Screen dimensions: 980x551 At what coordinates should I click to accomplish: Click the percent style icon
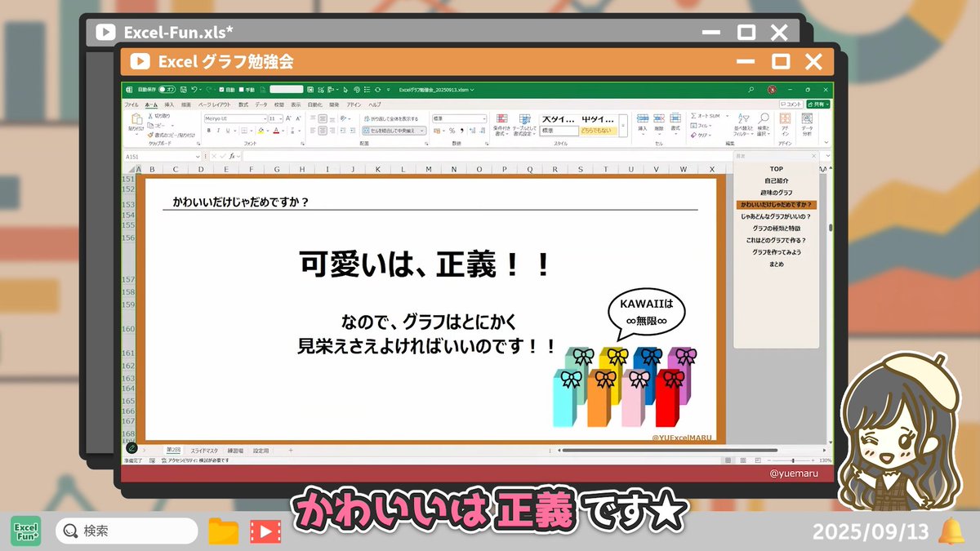tap(452, 131)
